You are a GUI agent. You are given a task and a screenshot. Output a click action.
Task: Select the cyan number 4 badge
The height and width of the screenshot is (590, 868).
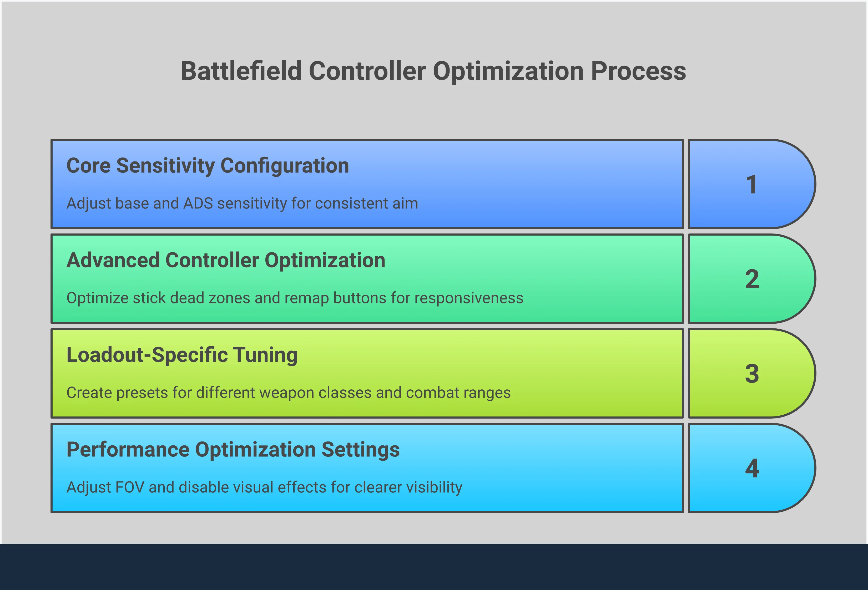(751, 468)
